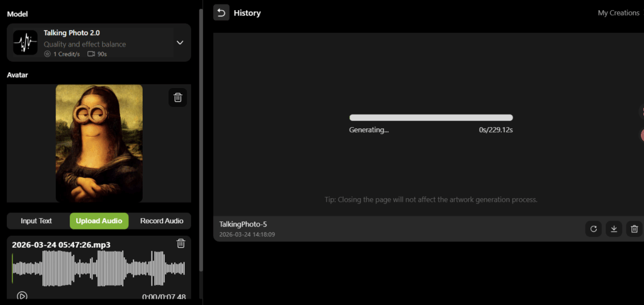Image resolution: width=644 pixels, height=305 pixels.
Task: Click the generating progress bar
Action: [x=431, y=118]
